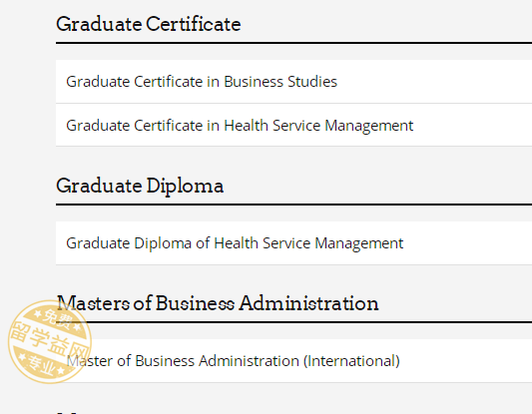Screen dimensions: 532x414
Task: Click the Graduate Diploma section heading
Action: click(140, 187)
